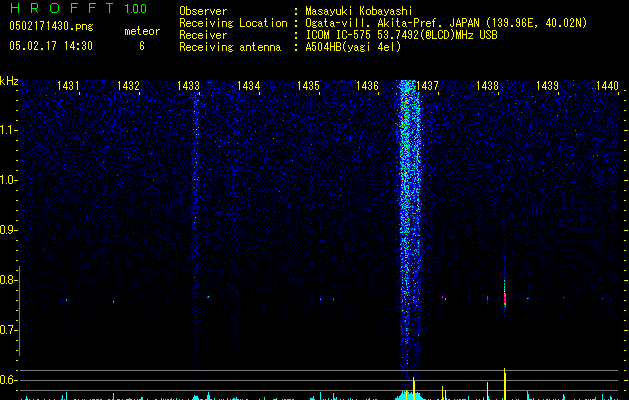Click the 1437 time marker
This screenshot has height=400, width=629.
(x=428, y=86)
